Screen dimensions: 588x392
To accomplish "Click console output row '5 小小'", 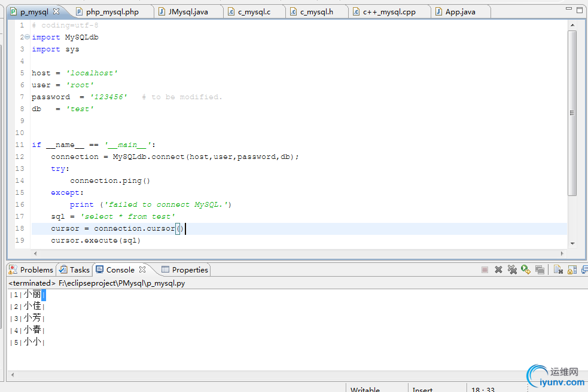I will (x=28, y=342).
